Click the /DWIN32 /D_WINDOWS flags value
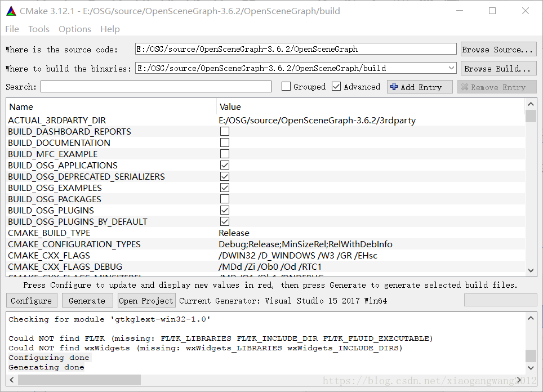 point(298,255)
